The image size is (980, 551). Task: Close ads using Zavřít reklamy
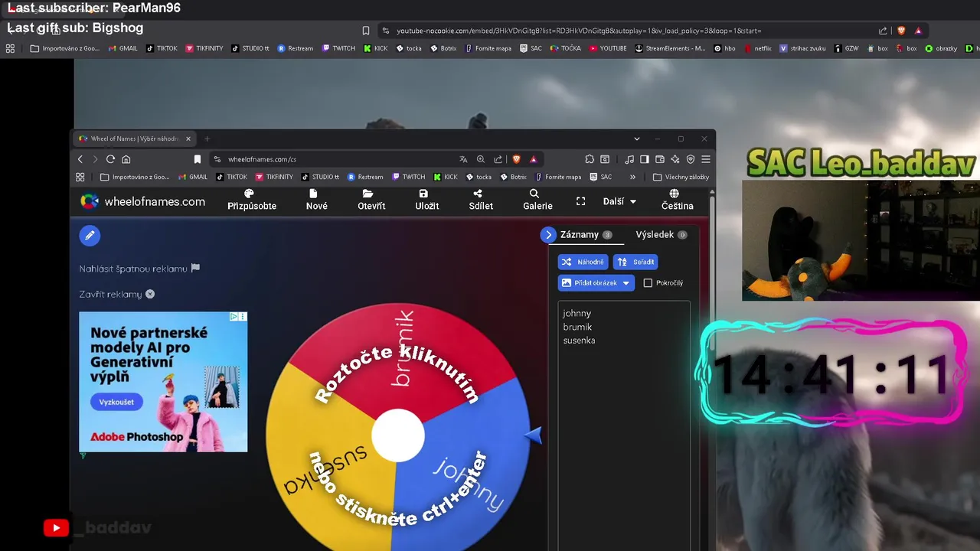pos(116,294)
